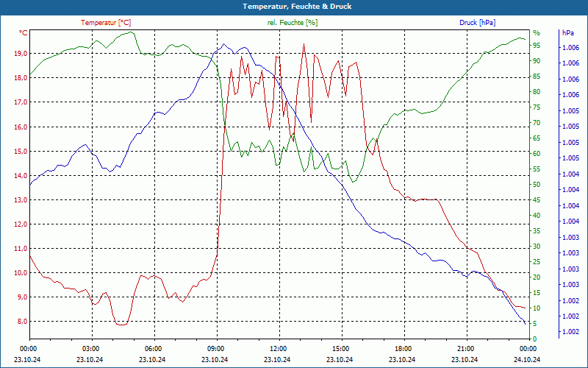This screenshot has height=368, width=588.
Task: Select the 30 humidity axis value
Action: [537, 247]
